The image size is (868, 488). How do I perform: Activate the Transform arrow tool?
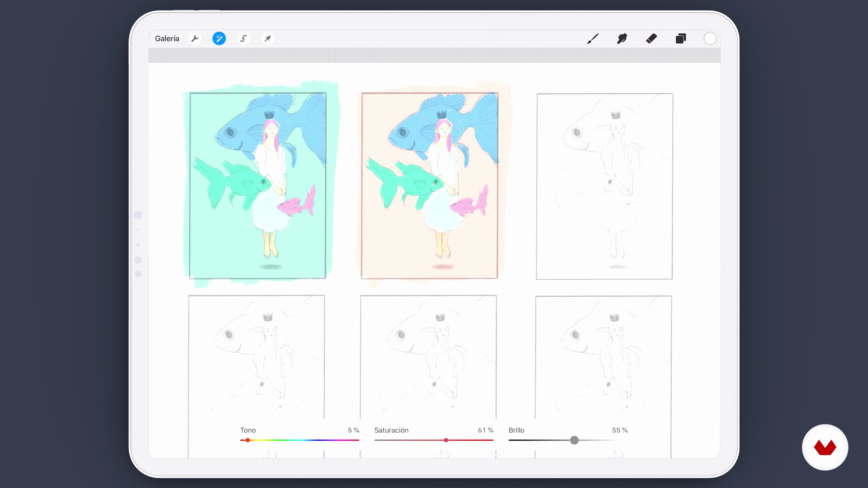pyautogui.click(x=268, y=39)
